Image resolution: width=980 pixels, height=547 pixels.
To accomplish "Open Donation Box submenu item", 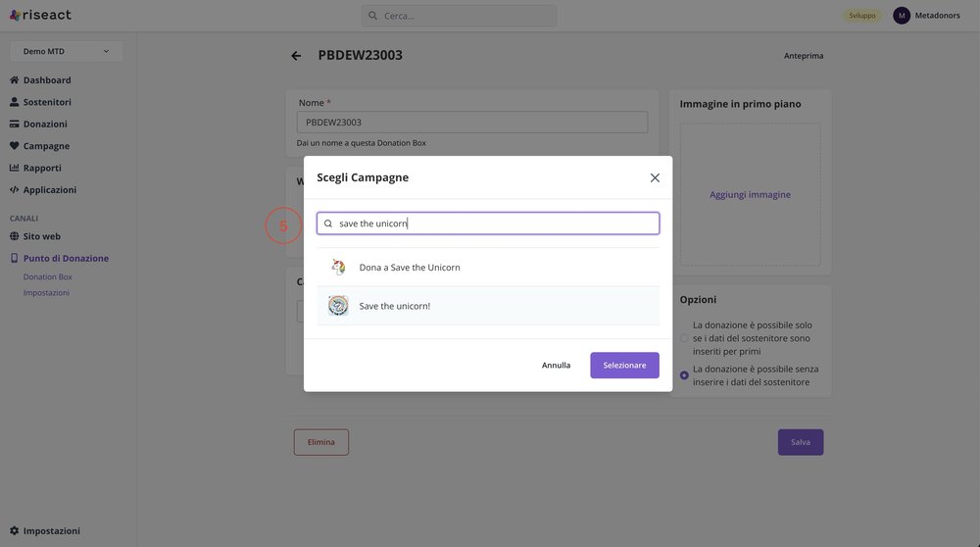I will [x=47, y=277].
